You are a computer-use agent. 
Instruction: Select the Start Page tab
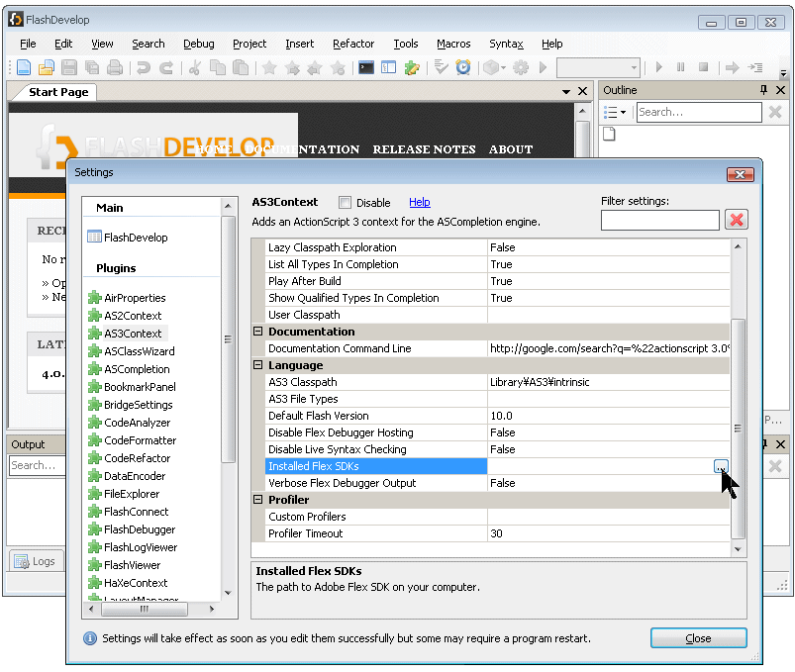click(x=58, y=92)
